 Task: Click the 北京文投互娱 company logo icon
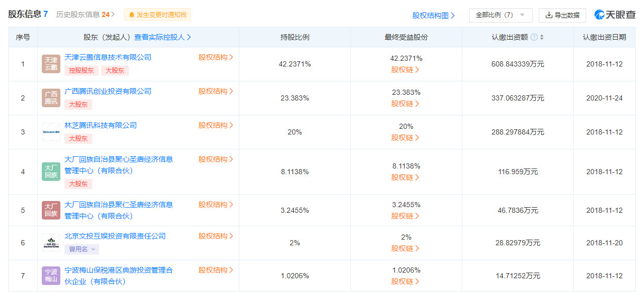51,243
